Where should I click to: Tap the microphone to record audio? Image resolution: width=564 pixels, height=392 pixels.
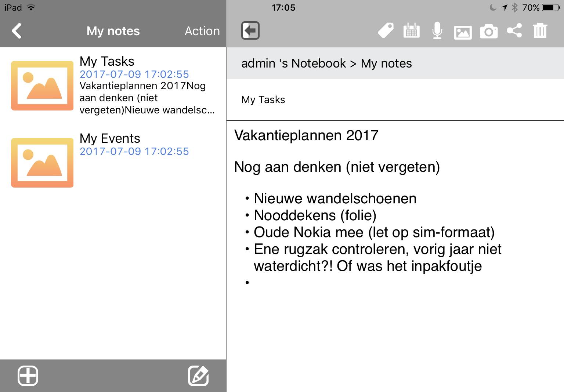[x=437, y=31]
